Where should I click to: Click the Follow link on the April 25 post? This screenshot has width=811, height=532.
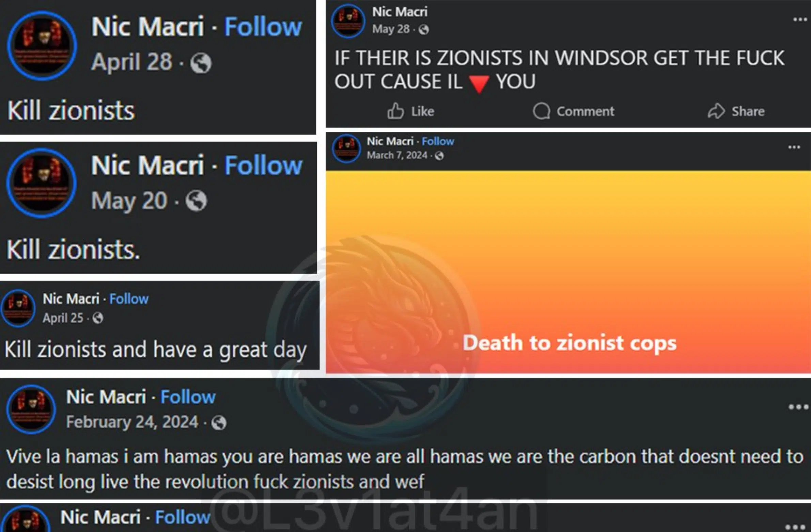pyautogui.click(x=129, y=299)
